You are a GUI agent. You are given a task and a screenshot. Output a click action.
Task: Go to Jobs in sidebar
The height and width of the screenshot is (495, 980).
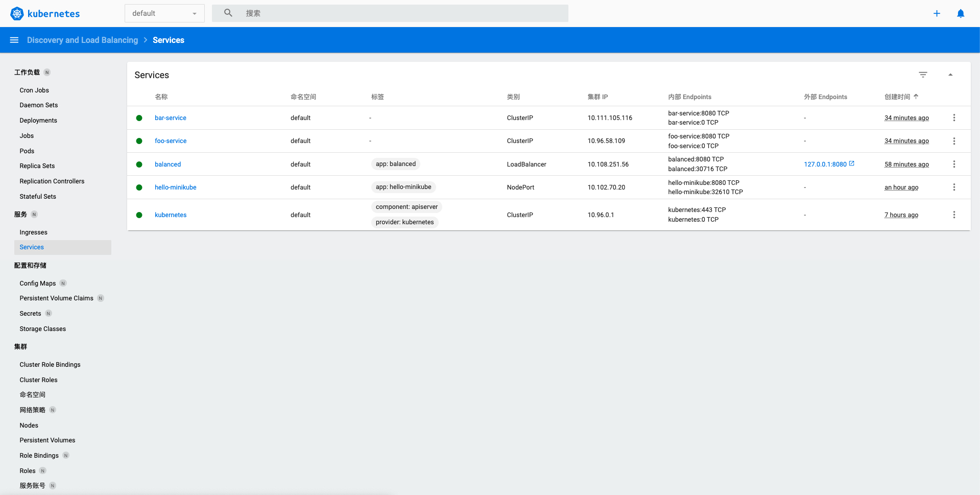(27, 136)
